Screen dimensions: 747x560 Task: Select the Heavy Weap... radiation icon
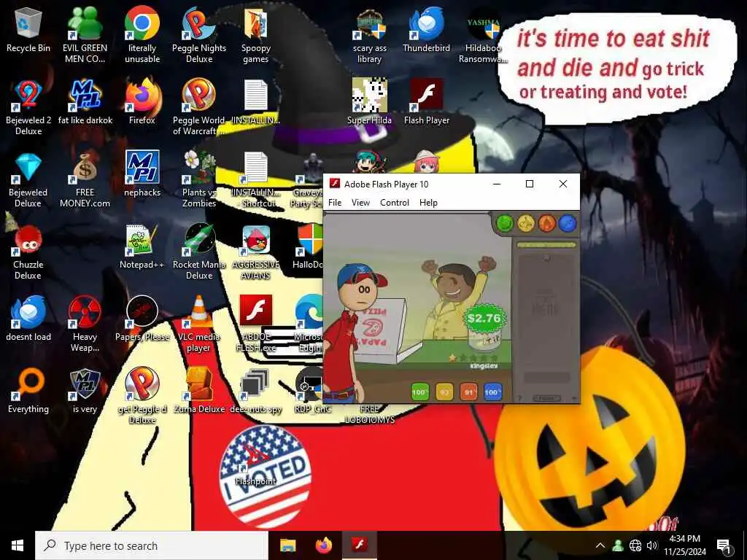point(85,324)
